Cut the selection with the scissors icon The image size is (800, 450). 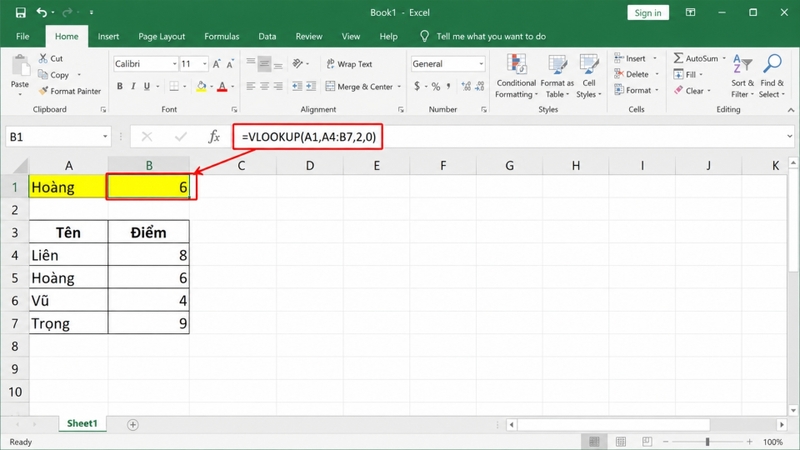point(43,59)
